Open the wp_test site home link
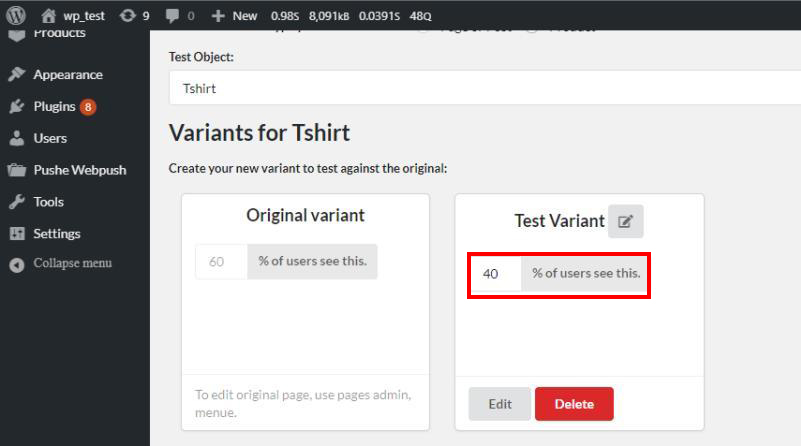The image size is (801, 446). click(73, 16)
